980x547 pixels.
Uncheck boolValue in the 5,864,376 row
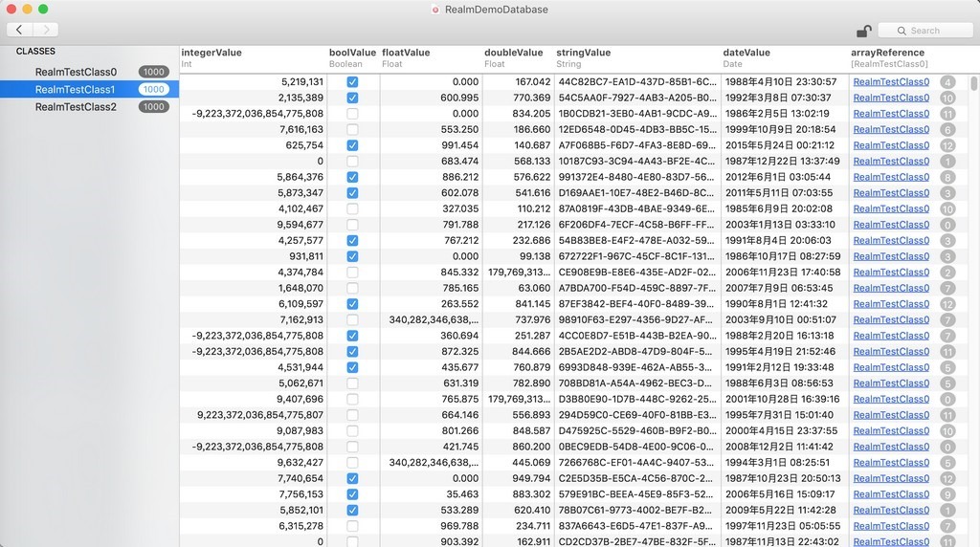pyautogui.click(x=352, y=177)
